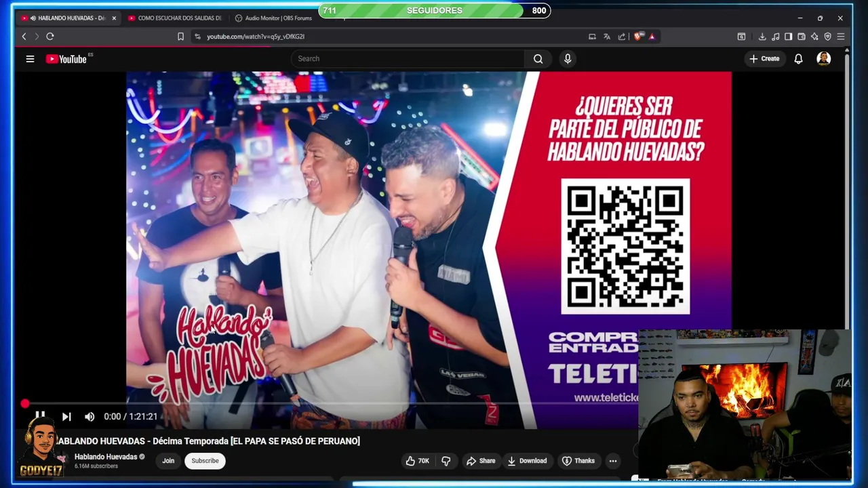Open picture-in-picture icon in address bar
This screenshot has height=488, width=868.
coord(592,37)
